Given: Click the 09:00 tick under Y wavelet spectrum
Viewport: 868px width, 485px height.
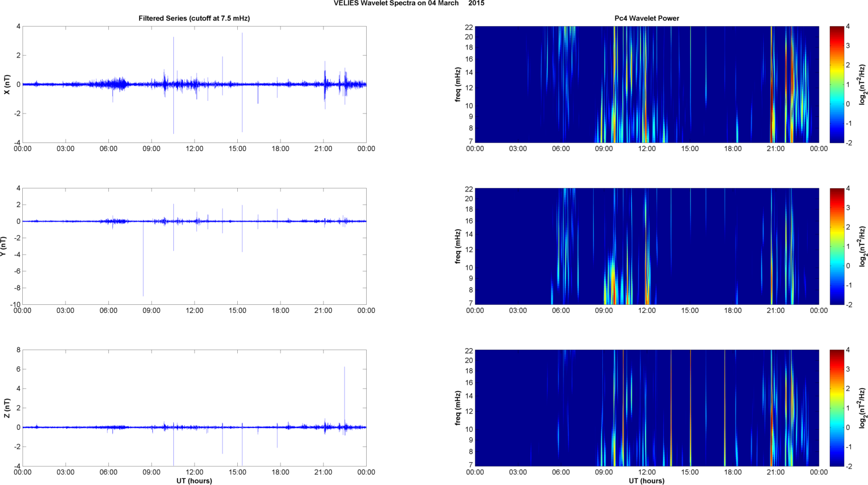Looking at the screenshot, I should 604,311.
